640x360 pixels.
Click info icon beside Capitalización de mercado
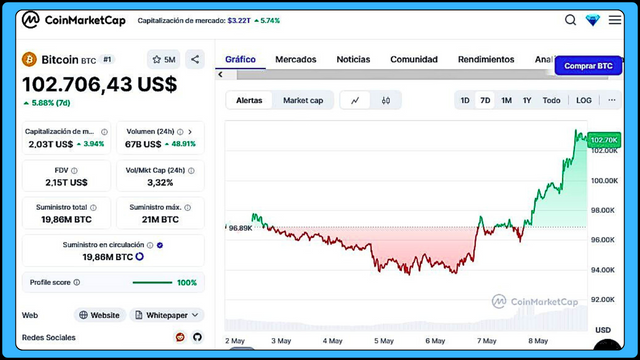click(x=104, y=132)
